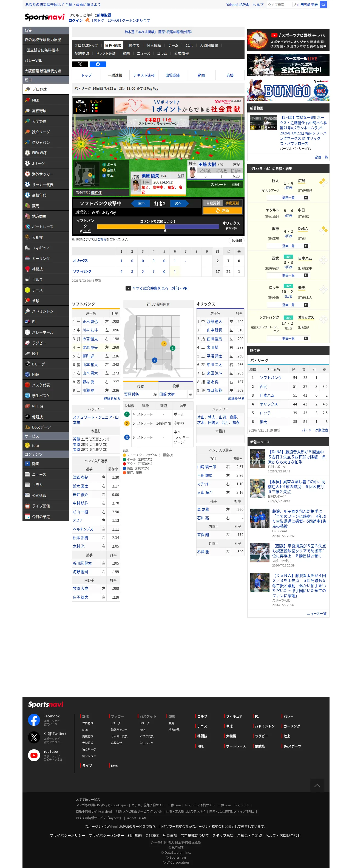Screen dimensions: 352x868
Task: Go to previous batter with 前へ
Action: (141, 204)
